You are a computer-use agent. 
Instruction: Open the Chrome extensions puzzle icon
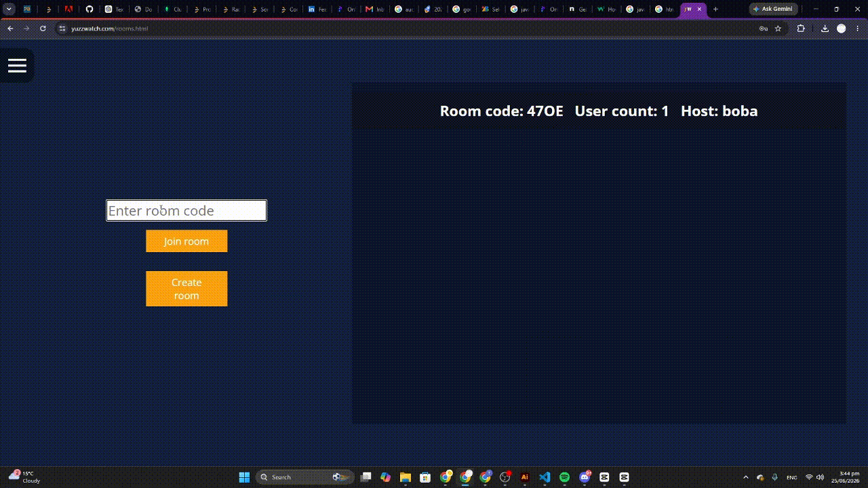pos(801,28)
